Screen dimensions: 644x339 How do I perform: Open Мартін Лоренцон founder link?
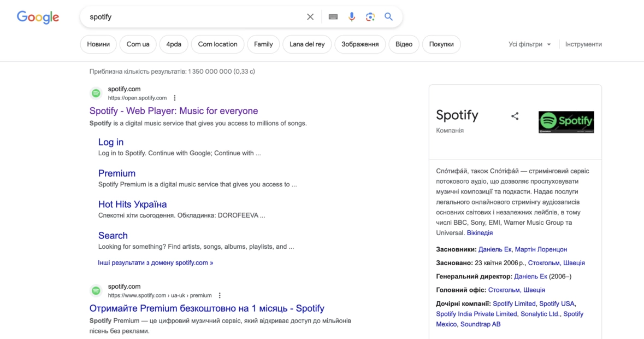click(x=541, y=249)
